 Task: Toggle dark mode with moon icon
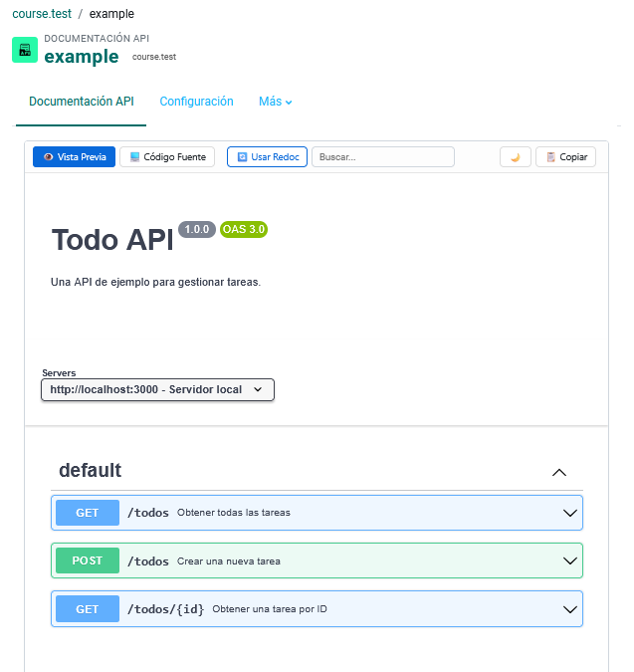point(516,157)
